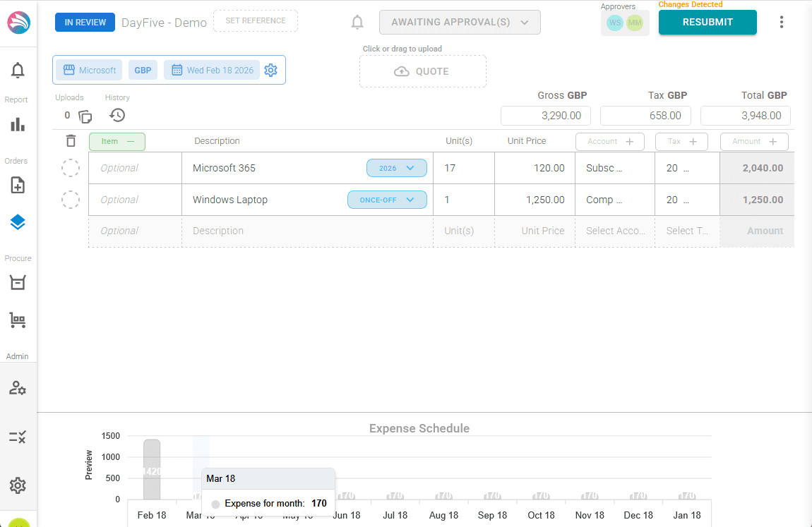Viewport: 812px width, 527px height.
Task: Click the Admin user management icon
Action: (18, 387)
